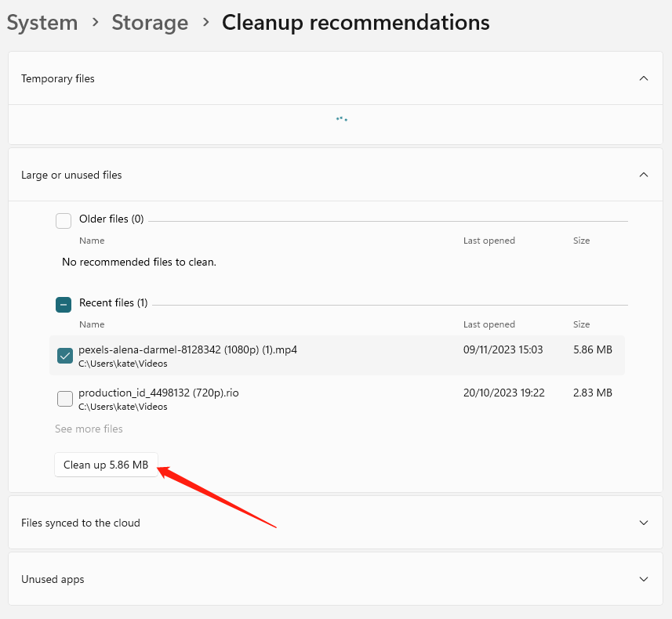This screenshot has width=672, height=619.
Task: Click breadcrumb arrow between System and Storage
Action: pos(95,23)
